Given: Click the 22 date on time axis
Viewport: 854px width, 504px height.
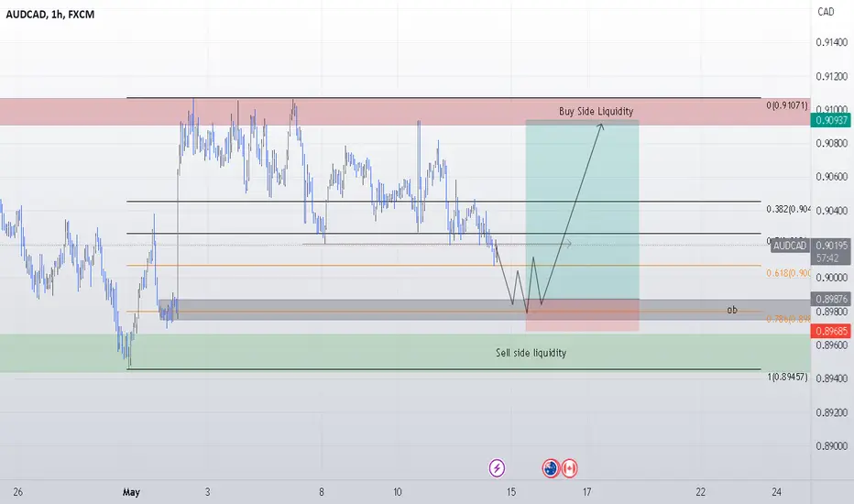Looking at the screenshot, I should pyautogui.click(x=700, y=492).
